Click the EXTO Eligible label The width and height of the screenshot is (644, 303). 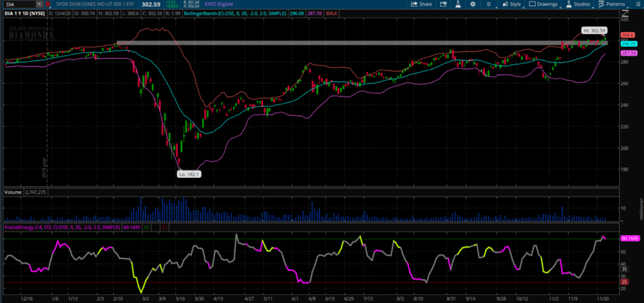point(219,4)
